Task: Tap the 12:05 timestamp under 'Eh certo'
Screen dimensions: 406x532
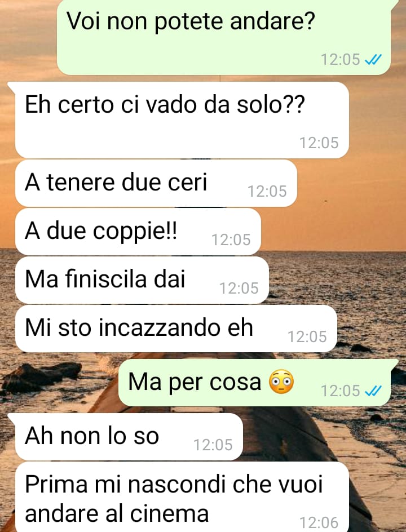Action: (319, 143)
